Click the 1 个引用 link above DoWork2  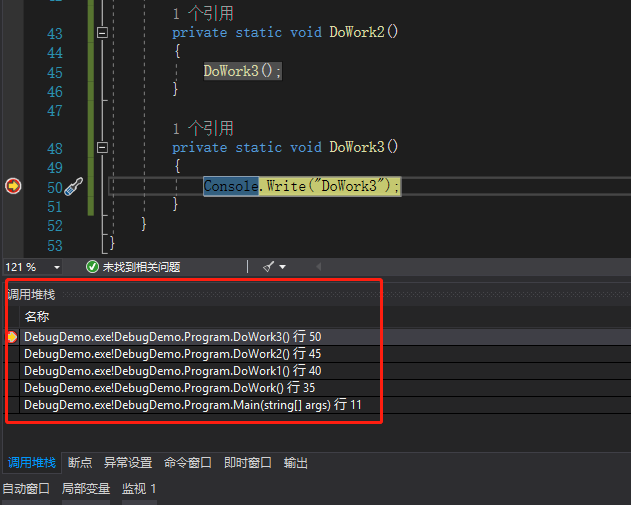click(x=203, y=14)
